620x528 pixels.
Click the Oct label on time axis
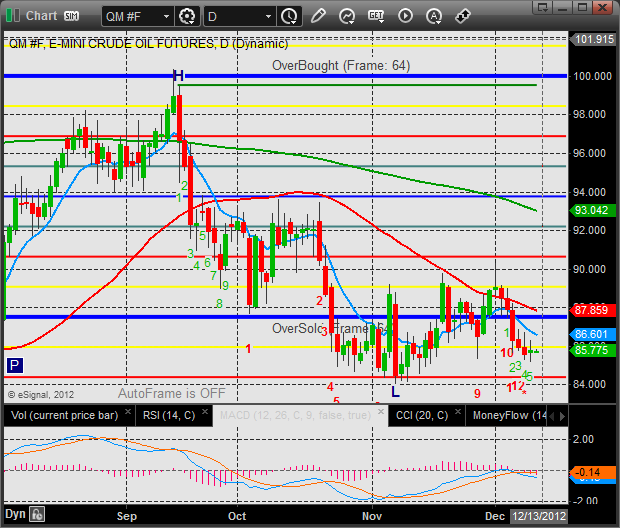point(237,516)
